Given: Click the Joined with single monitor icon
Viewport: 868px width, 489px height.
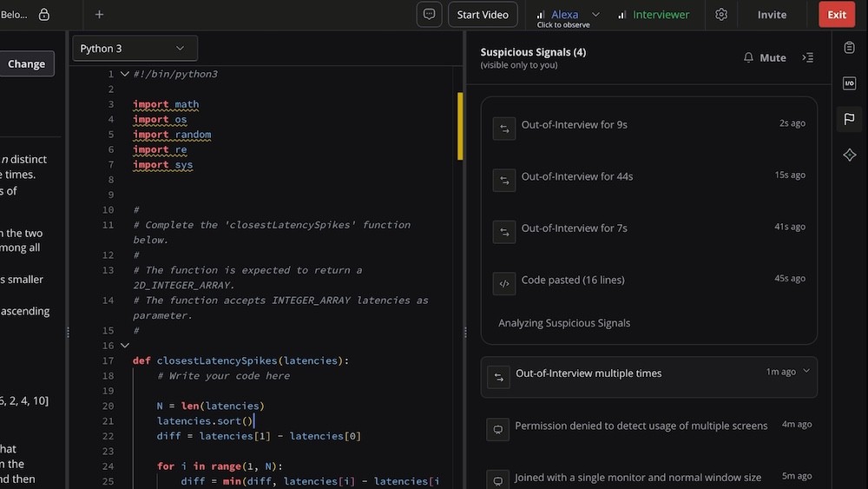Looking at the screenshot, I should point(497,480).
